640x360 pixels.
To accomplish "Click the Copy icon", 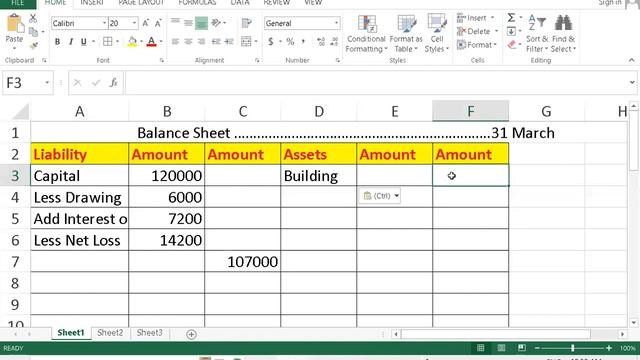I will click(33, 32).
